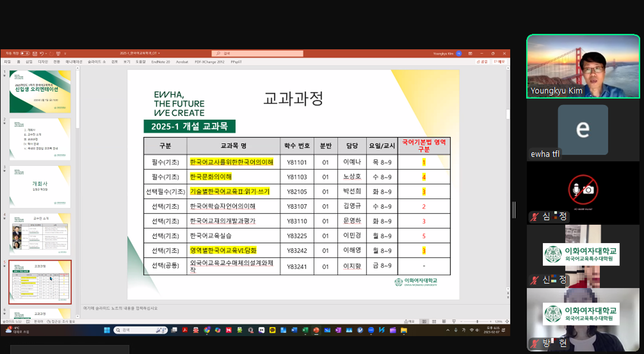
Task: Click the slide title 교과과정
Action: 293,98
